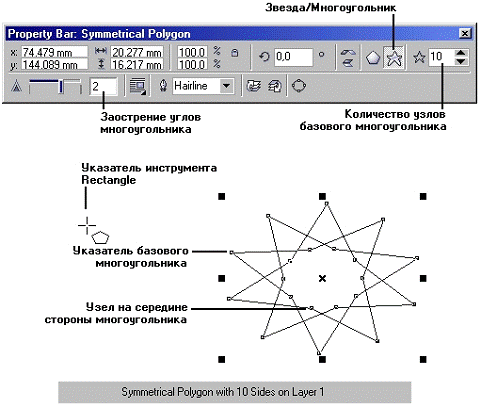Increase number of points with up arrow
Image resolution: width=481 pixels, height=408 pixels.
tap(461, 53)
